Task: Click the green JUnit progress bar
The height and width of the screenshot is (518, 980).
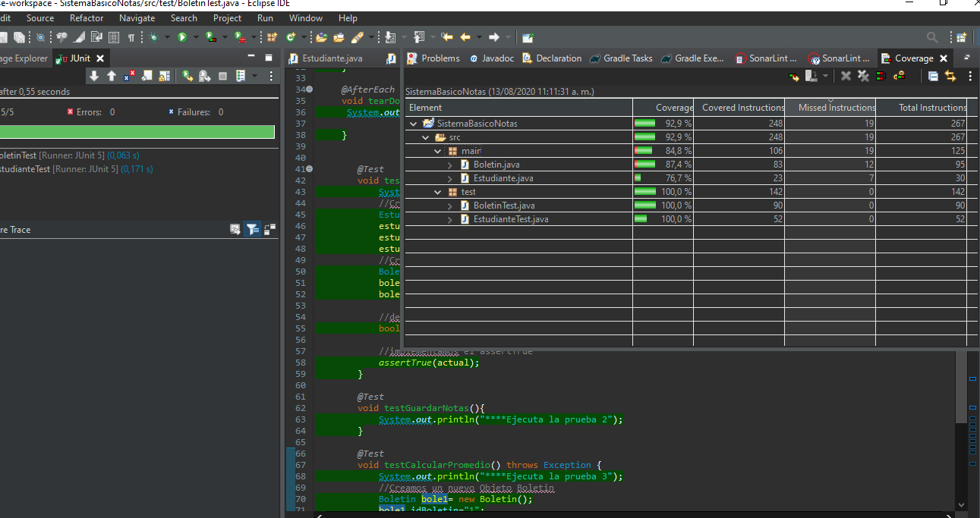Action: 137,132
